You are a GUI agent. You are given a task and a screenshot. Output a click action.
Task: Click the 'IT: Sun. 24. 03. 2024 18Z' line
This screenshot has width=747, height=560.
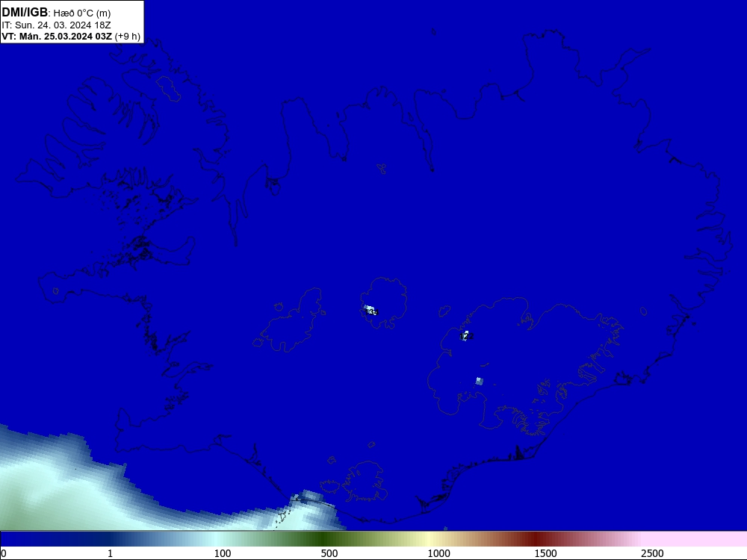56,25
